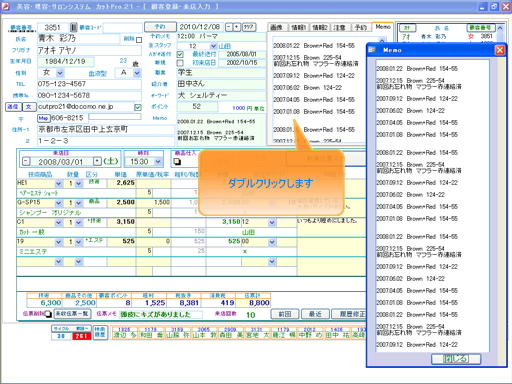Close the Memo popup with the red X
Screen dimensions: 512x384
[x=499, y=50]
